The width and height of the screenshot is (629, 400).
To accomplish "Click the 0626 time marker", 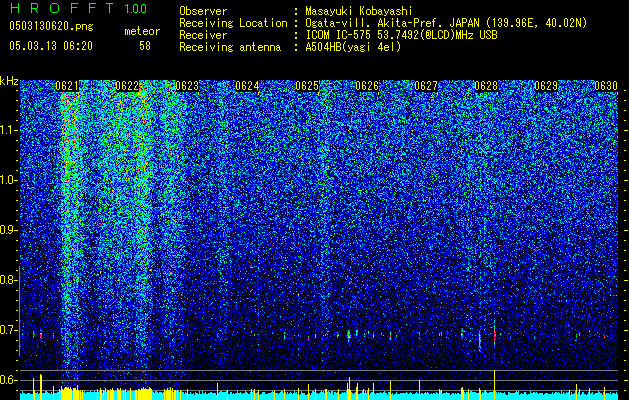I will point(367,86).
